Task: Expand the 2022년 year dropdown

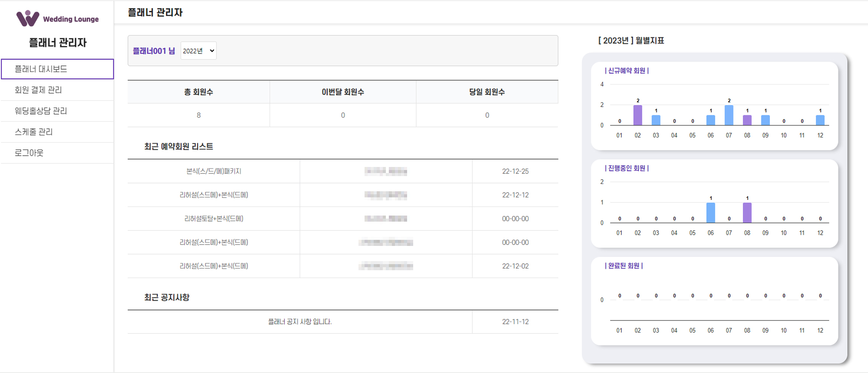Action: pos(198,51)
